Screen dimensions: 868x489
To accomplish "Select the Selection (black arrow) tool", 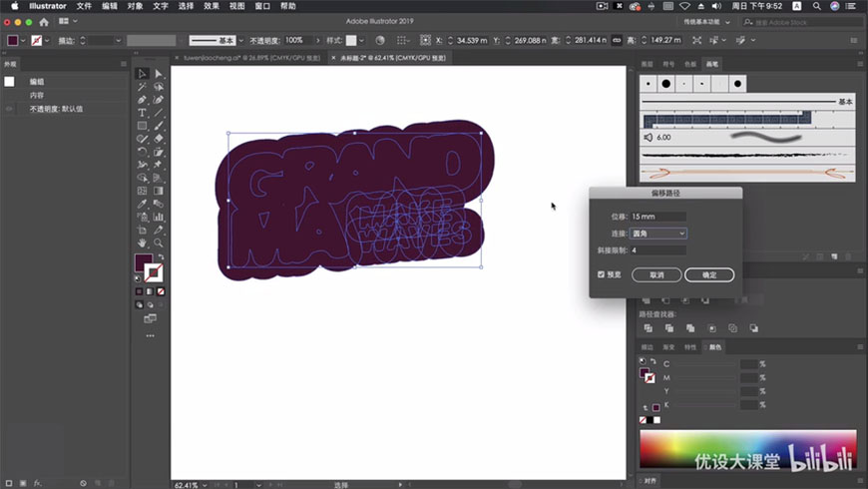I will [142, 74].
